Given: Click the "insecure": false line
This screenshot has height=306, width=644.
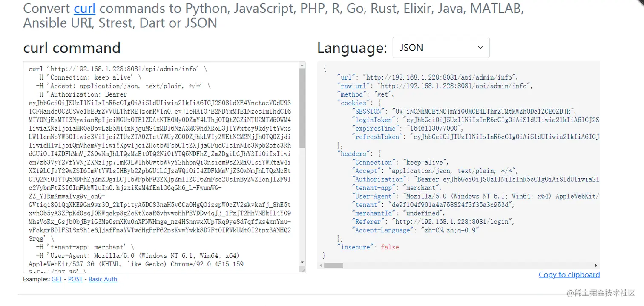Looking at the screenshot, I should 368,247.
